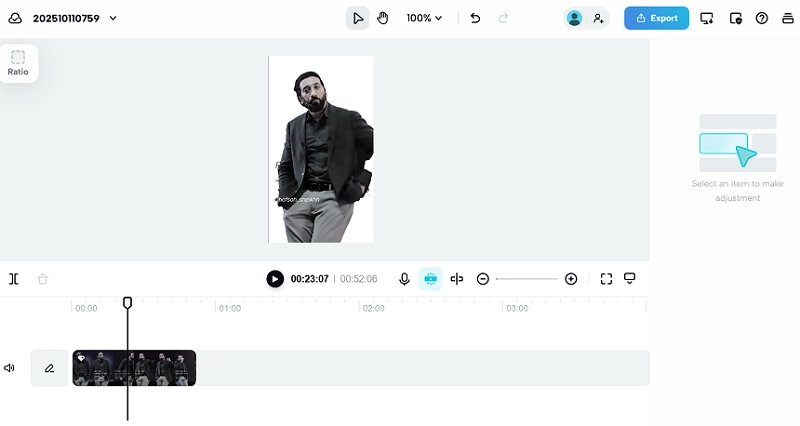The width and height of the screenshot is (800, 426).
Task: Click the split-at-playhead mirror icon
Action: [x=457, y=279]
